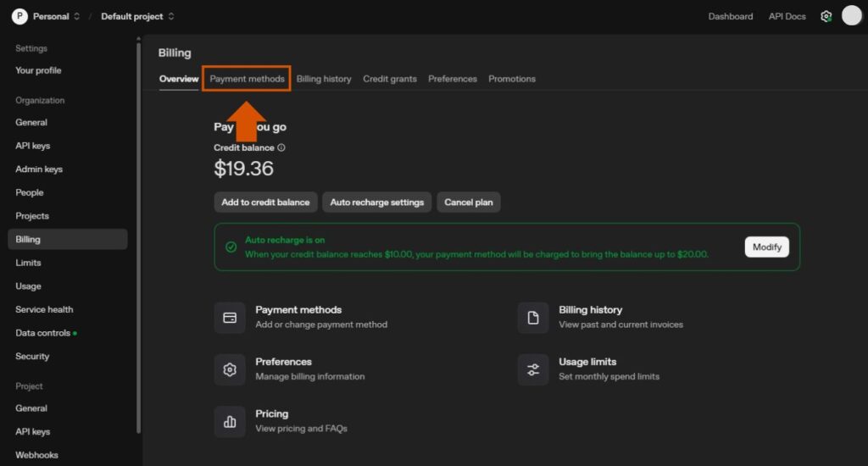The image size is (868, 466).
Task: Click the Preferences gear icon
Action: tap(230, 369)
